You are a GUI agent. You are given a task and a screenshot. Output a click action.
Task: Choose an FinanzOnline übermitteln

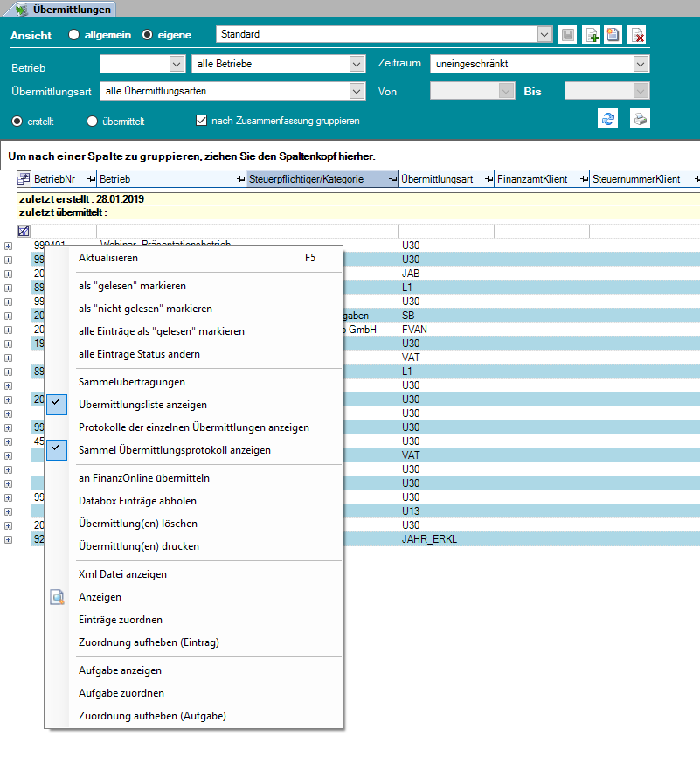(x=193, y=478)
